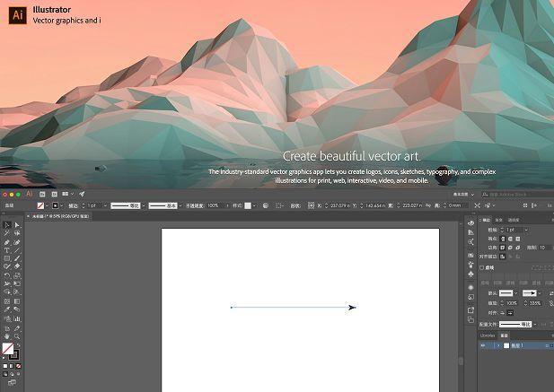Choose round cap in Stroke panel
The height and width of the screenshot is (392, 554).
click(510, 239)
